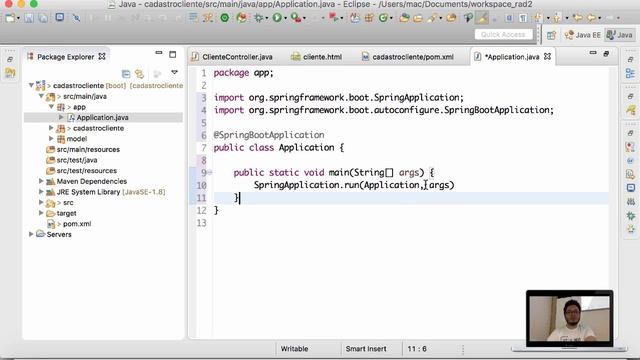Toggle Show Whitespace Characters pilcrow icon

tap(523, 18)
